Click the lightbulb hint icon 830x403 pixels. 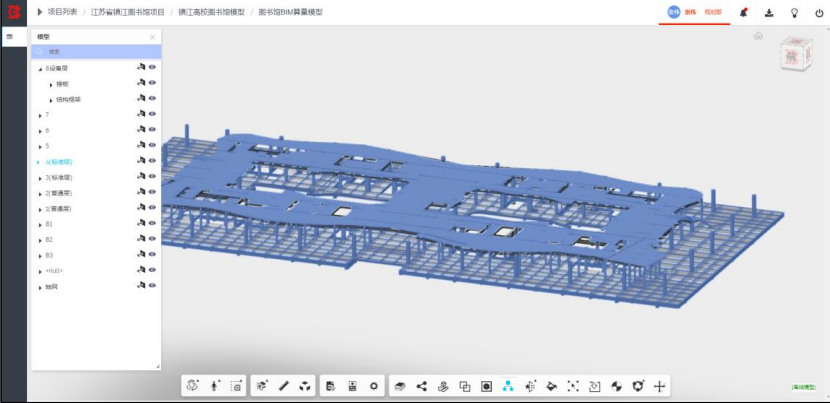(x=794, y=13)
